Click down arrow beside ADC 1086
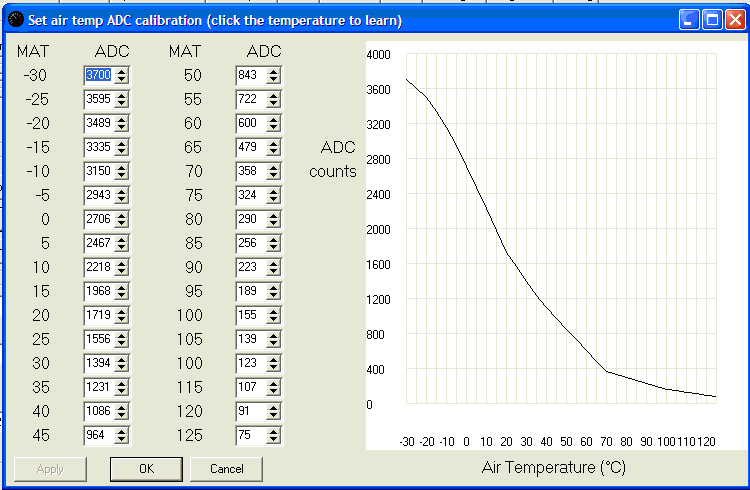The image size is (750, 490). click(x=121, y=415)
